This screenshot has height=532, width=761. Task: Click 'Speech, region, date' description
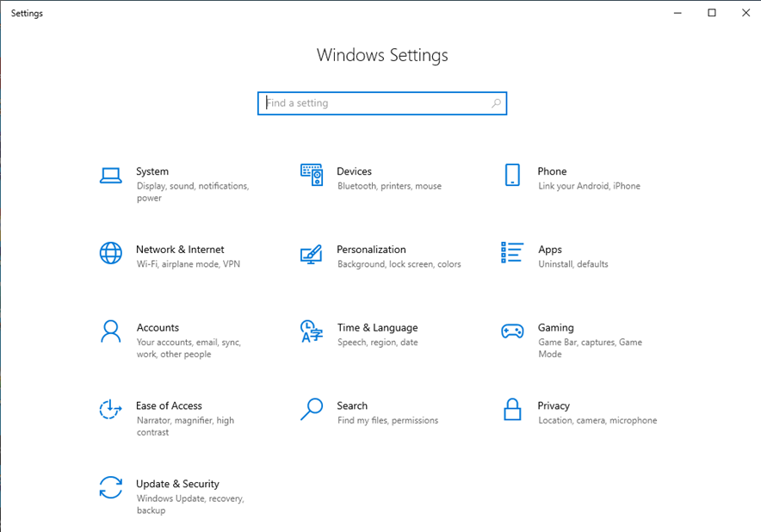(x=378, y=343)
